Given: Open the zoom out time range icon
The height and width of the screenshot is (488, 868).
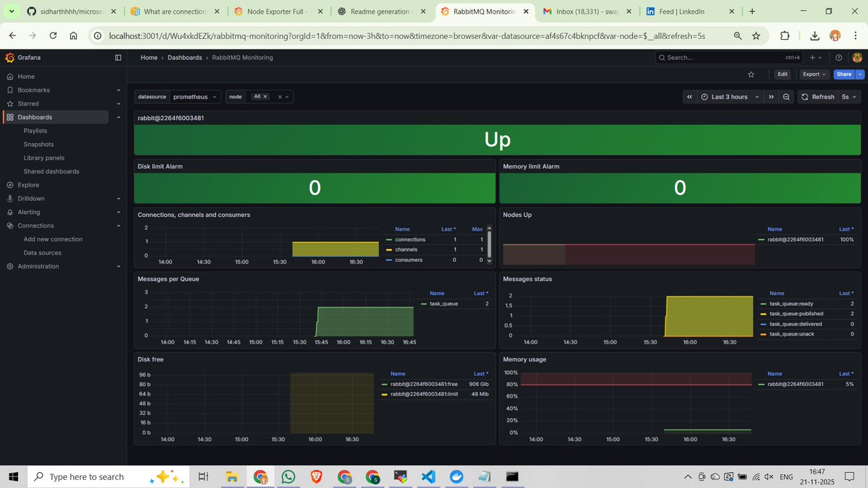Looking at the screenshot, I should [786, 96].
